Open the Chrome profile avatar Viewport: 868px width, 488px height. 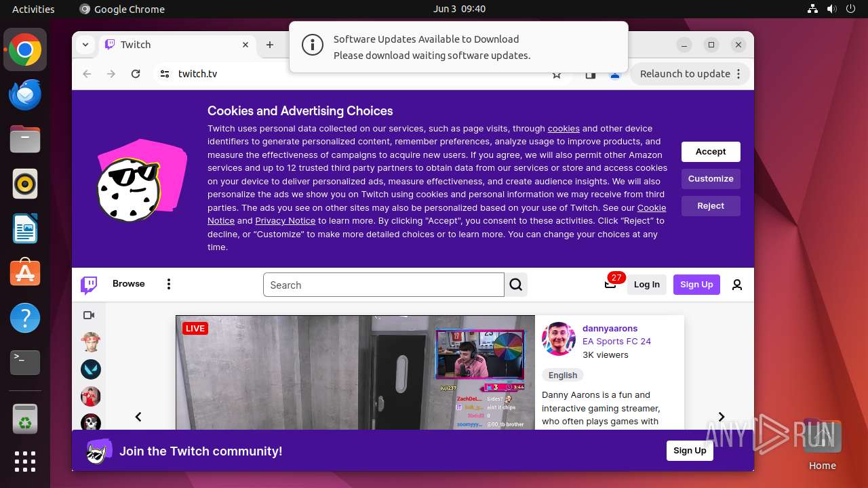pos(615,75)
